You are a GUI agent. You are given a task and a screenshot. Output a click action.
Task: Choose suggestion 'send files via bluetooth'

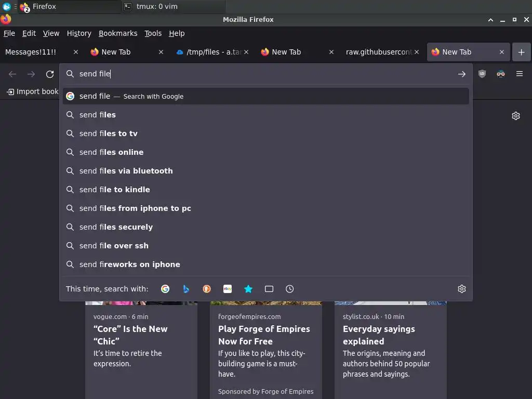click(x=265, y=170)
